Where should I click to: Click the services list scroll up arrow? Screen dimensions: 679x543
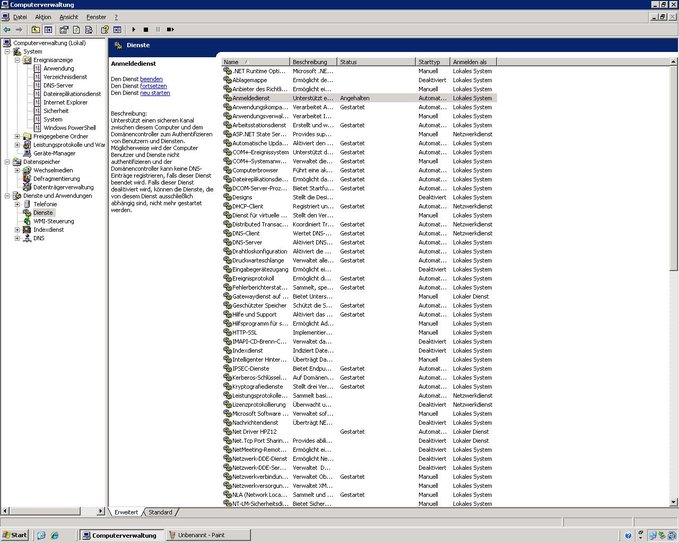(x=673, y=62)
